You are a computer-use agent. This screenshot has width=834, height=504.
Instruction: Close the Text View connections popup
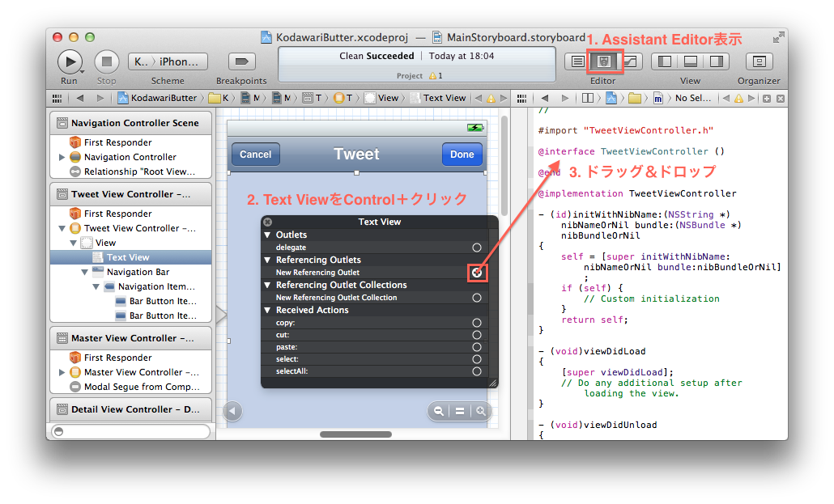tap(268, 222)
